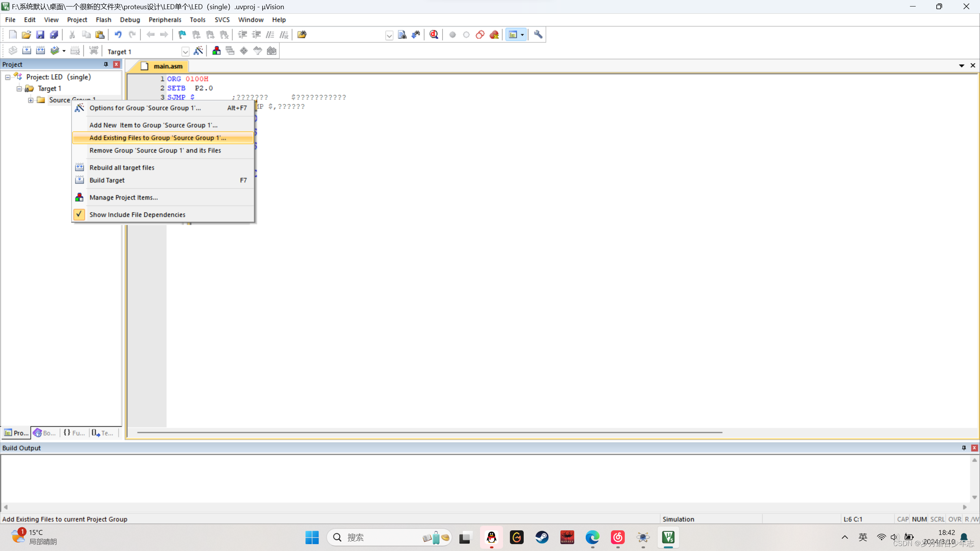Screen dimensions: 980x551
Task: Open the Windows Start menu
Action: point(312,537)
